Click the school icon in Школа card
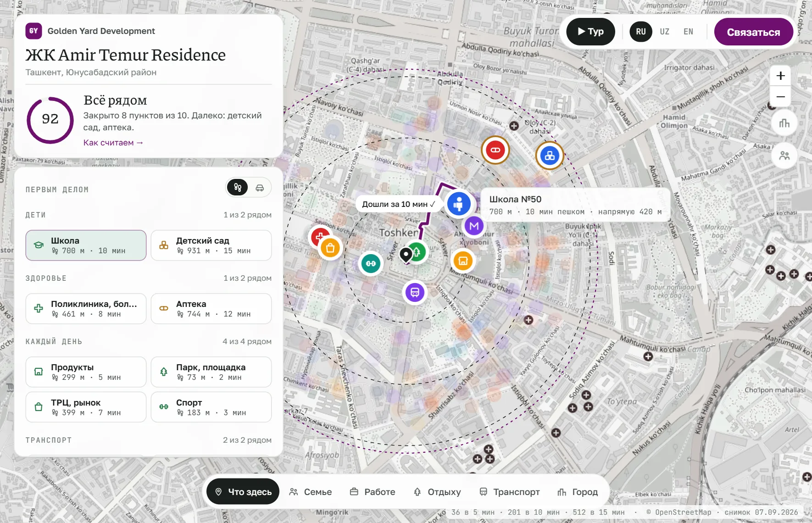 (39, 245)
